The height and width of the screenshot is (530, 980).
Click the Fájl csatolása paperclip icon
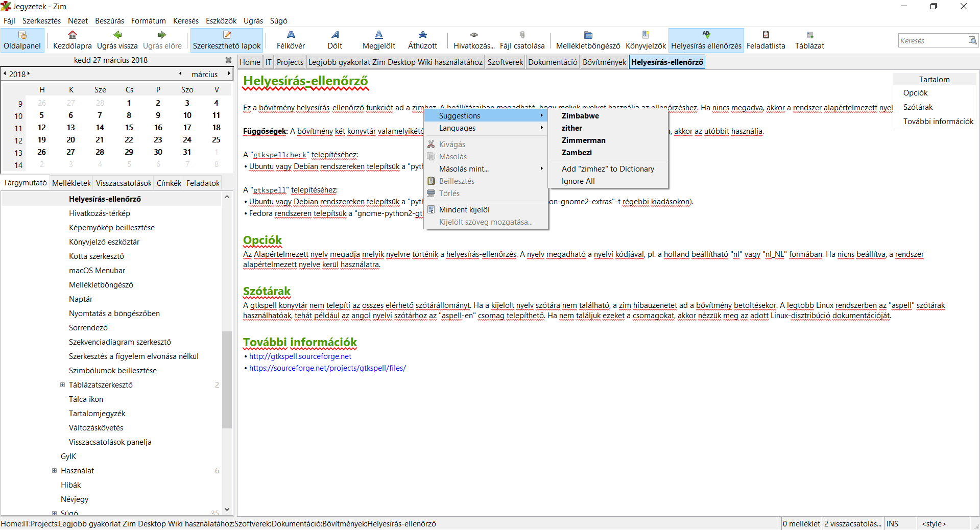pyautogui.click(x=522, y=35)
